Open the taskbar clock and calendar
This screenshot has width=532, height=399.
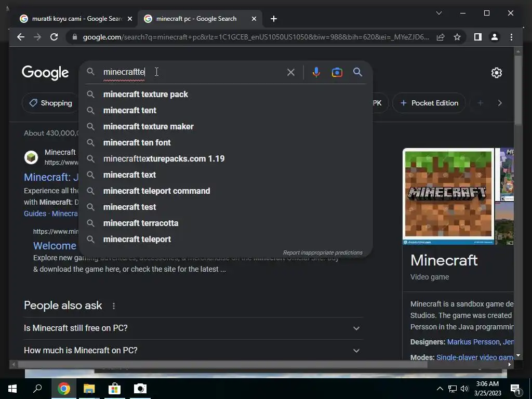[487, 389]
